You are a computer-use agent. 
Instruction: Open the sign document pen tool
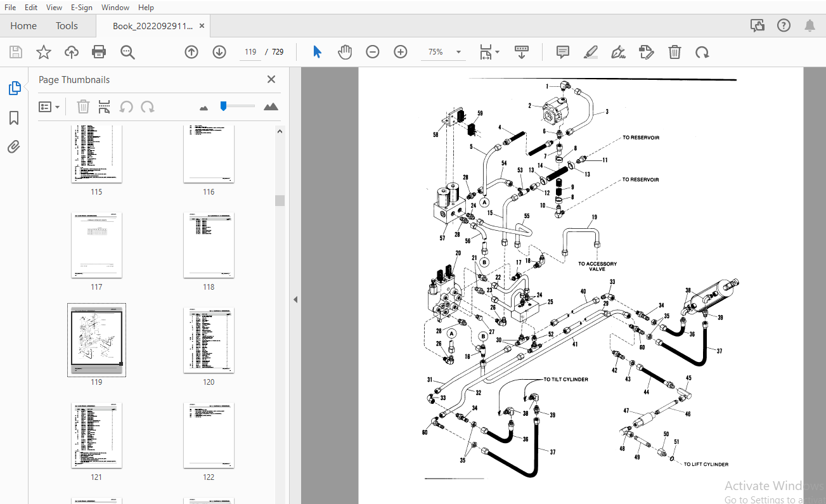click(x=619, y=52)
